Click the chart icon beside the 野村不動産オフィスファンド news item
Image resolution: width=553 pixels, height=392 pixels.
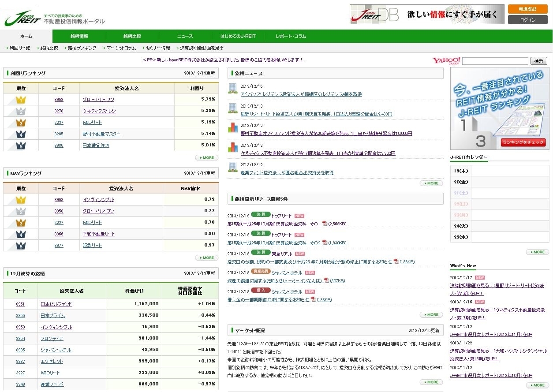(232, 127)
